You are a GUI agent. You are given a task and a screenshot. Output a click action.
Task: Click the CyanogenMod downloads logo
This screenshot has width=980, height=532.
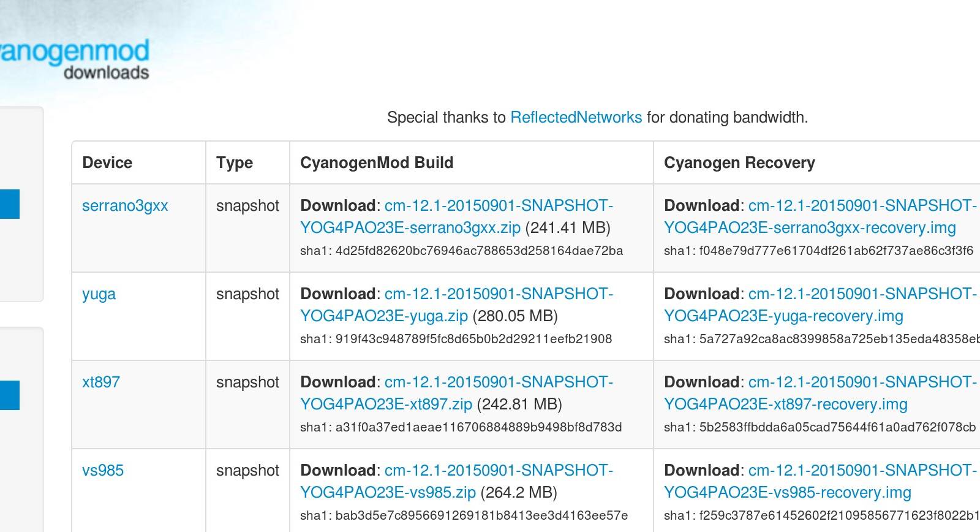74,59
